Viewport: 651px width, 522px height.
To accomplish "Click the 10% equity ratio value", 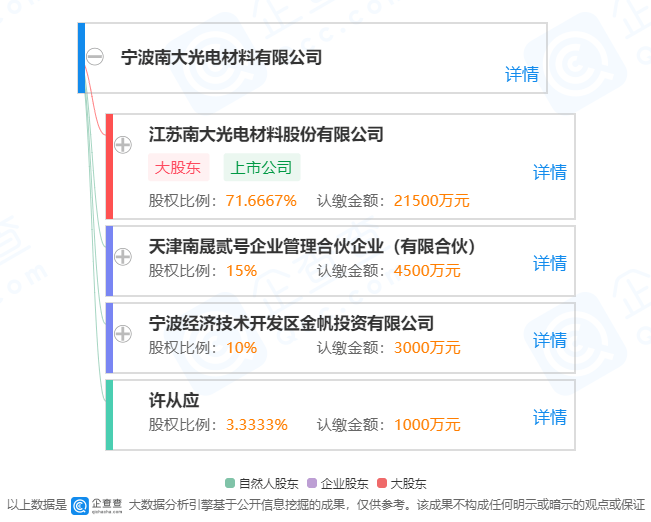I will click(241, 348).
